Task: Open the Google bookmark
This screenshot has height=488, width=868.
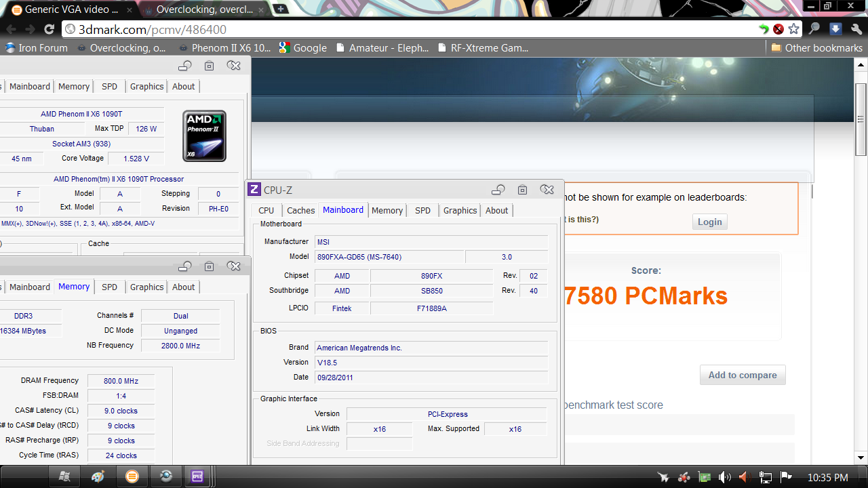Action: tap(302, 48)
